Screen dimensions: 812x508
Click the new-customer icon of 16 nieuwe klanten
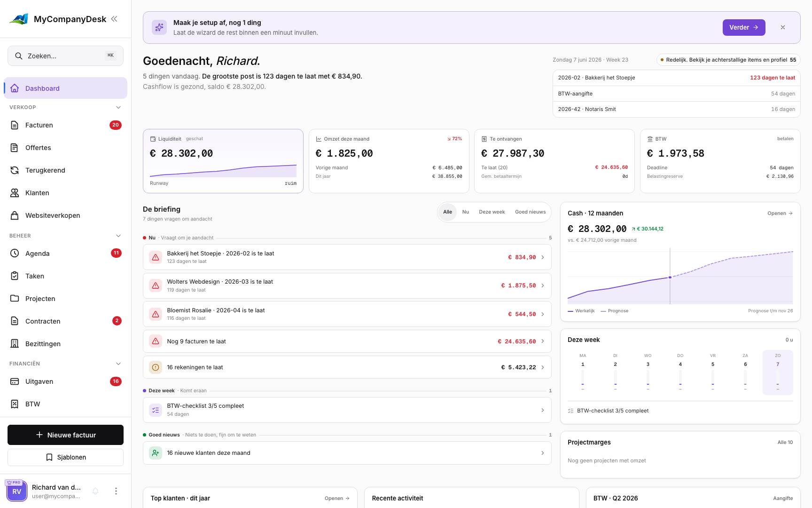pyautogui.click(x=156, y=453)
